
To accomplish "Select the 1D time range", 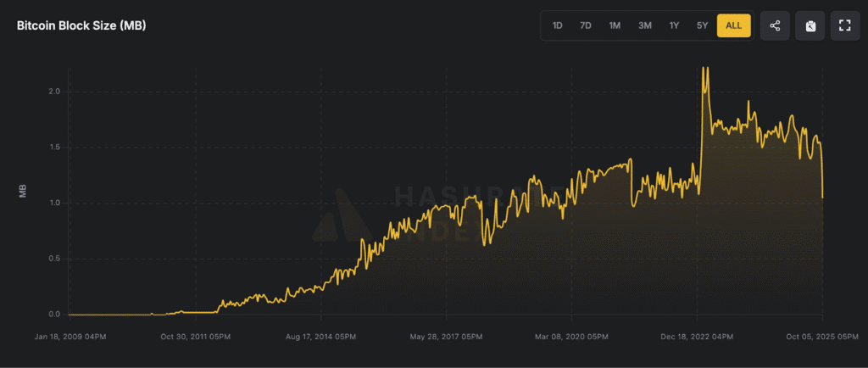I will click(x=558, y=25).
